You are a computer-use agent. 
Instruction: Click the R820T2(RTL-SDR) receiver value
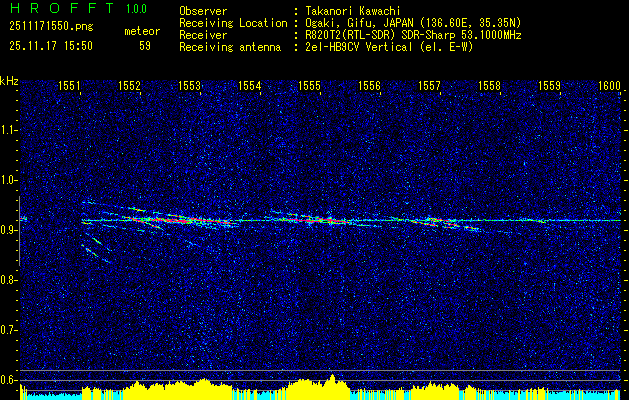413,35
